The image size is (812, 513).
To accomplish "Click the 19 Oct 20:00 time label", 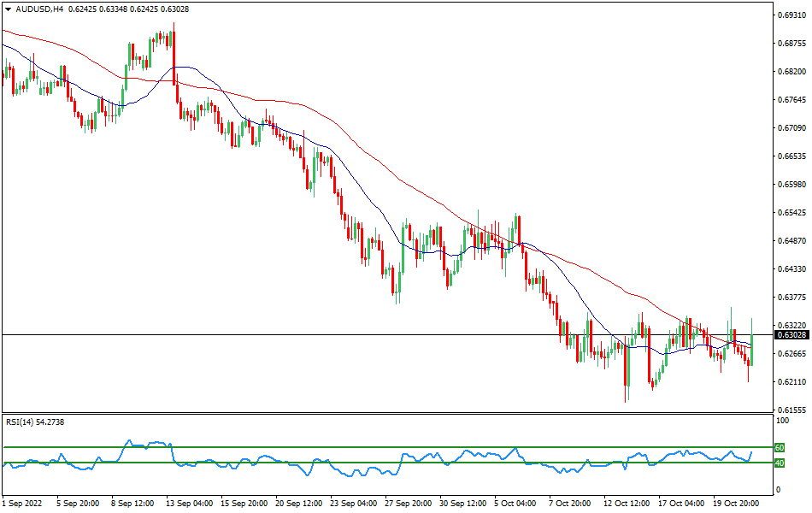I will [x=737, y=504].
